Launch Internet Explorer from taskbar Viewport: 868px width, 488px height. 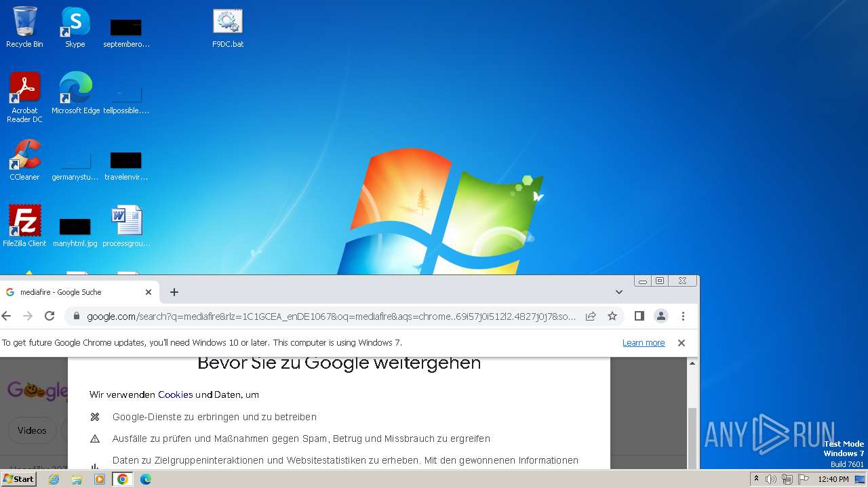54,479
